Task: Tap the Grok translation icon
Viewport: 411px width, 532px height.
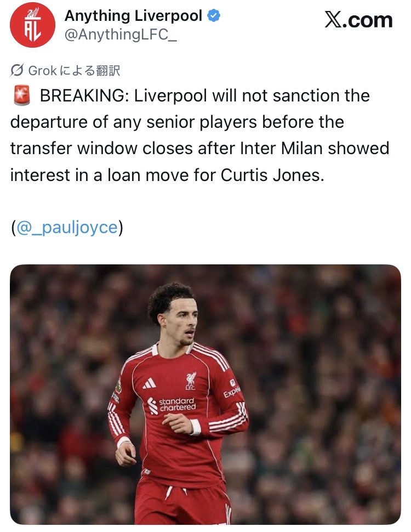Action: [x=17, y=70]
